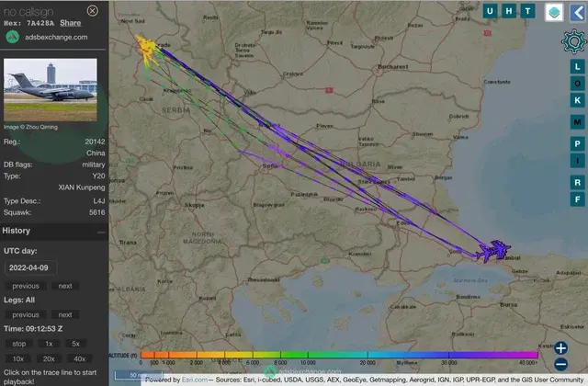The image size is (588, 386).
Task: Zoom out with the minus icon
Action: coord(561,364)
